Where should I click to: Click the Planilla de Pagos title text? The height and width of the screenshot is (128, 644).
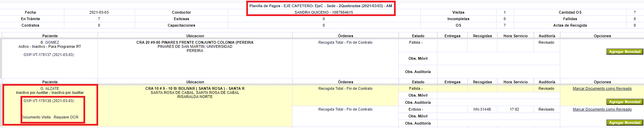click(320, 6)
